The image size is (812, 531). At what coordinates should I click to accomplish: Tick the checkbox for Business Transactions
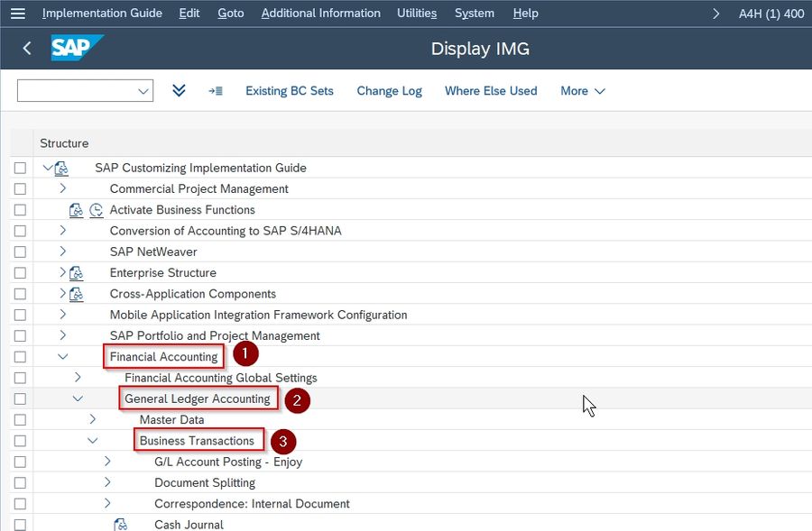20,441
